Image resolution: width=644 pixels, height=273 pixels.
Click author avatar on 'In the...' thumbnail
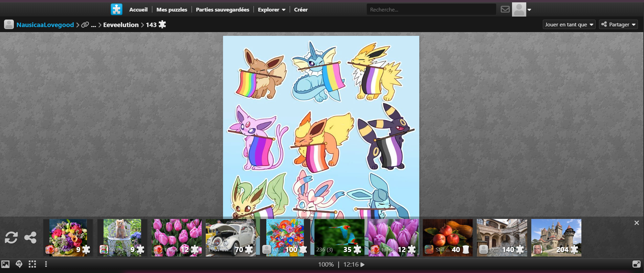tap(104, 250)
